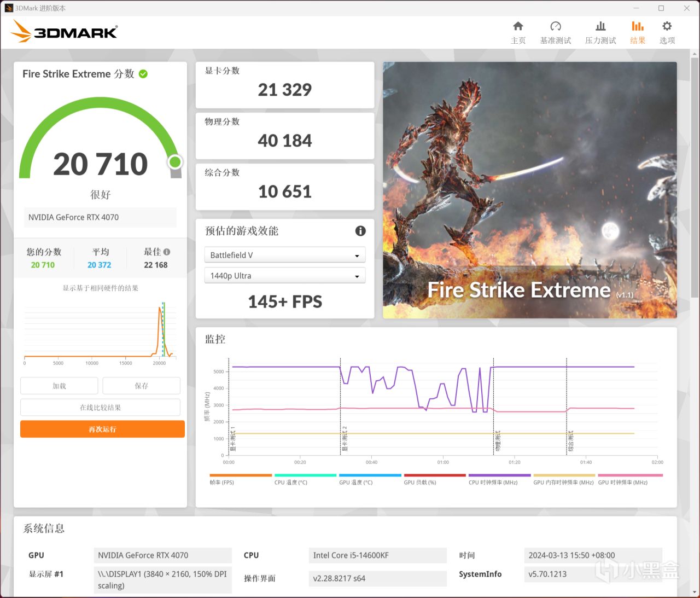Click the info icon next to 最佳
700x598 pixels.
click(x=167, y=252)
